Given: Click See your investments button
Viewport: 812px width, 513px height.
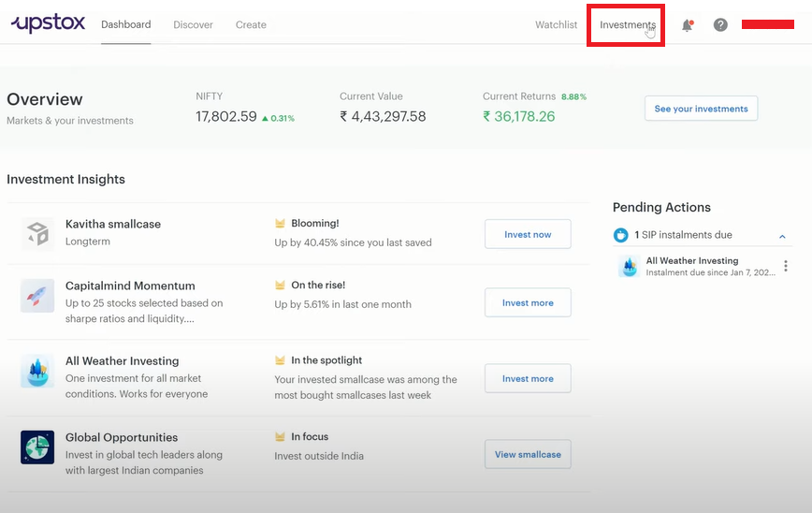Looking at the screenshot, I should coord(701,109).
